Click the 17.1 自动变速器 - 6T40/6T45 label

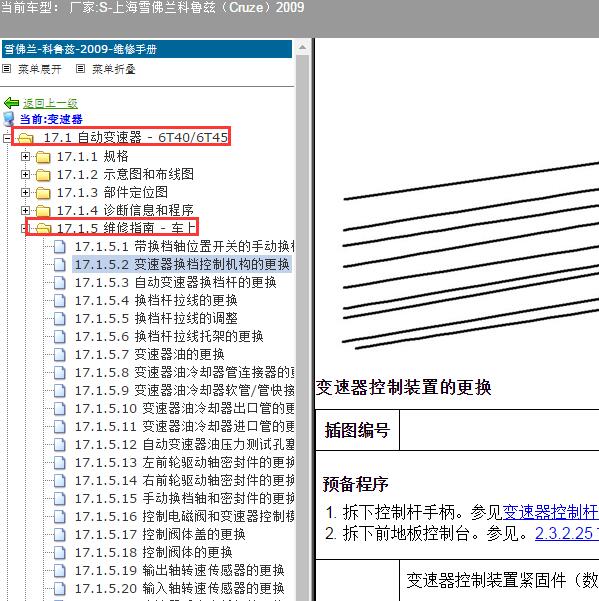pos(136,138)
